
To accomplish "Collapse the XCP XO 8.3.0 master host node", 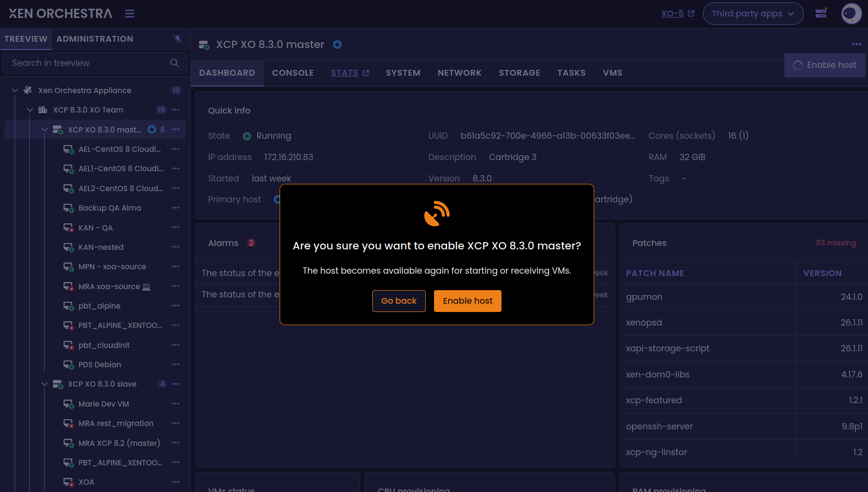I will click(44, 130).
